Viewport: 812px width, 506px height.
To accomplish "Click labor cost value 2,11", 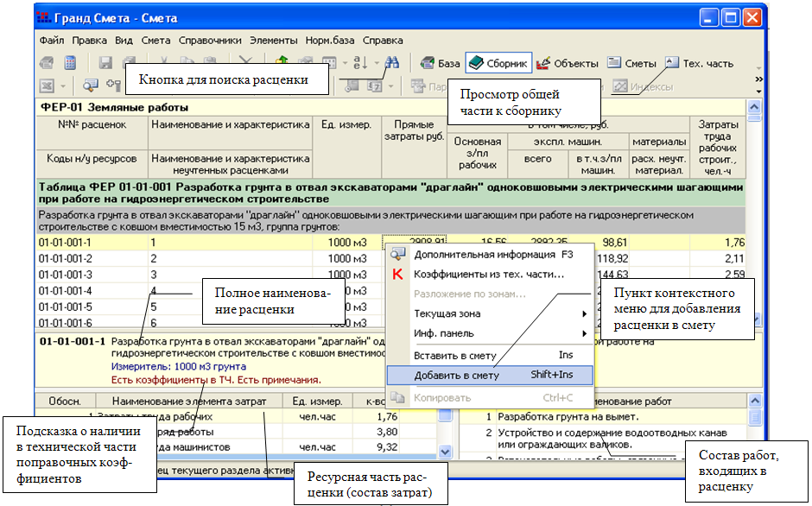I will (734, 258).
